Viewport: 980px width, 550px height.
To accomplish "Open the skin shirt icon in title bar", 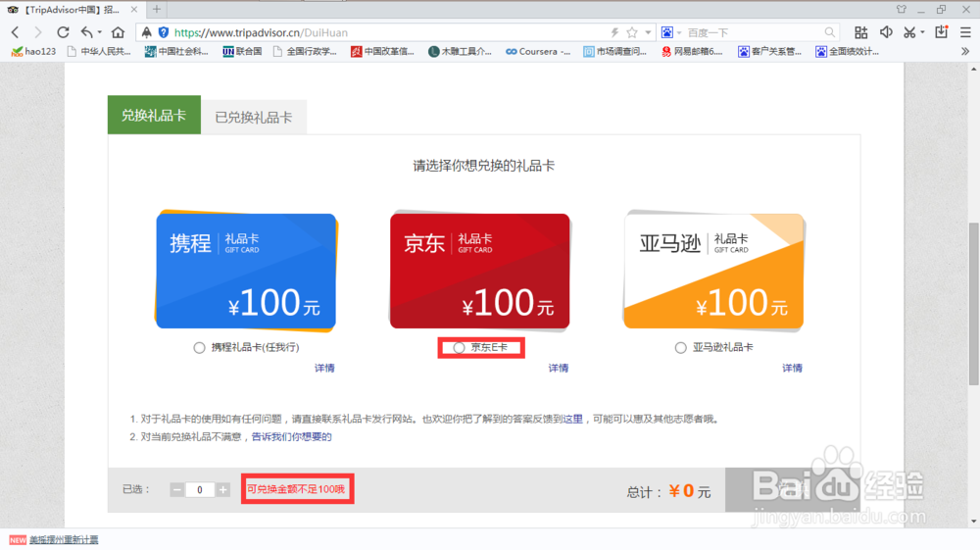I will pyautogui.click(x=902, y=10).
